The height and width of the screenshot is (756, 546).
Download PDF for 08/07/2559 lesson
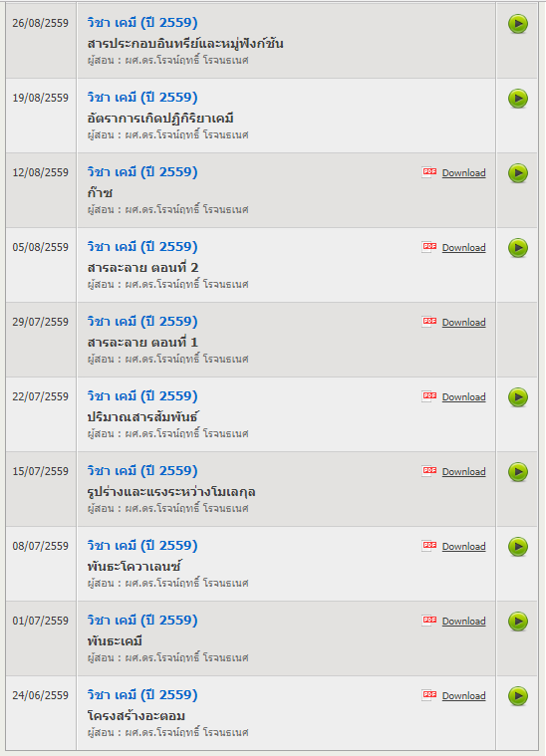pyautogui.click(x=463, y=546)
